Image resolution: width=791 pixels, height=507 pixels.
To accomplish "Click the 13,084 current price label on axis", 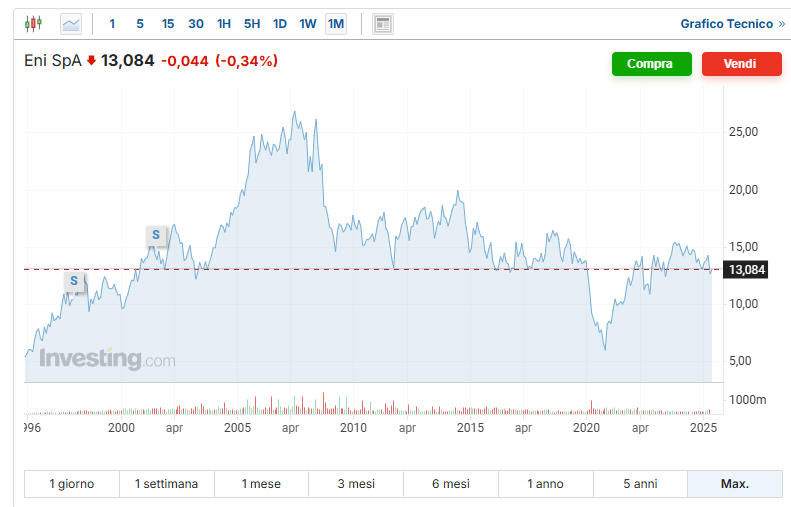I will pos(746,270).
